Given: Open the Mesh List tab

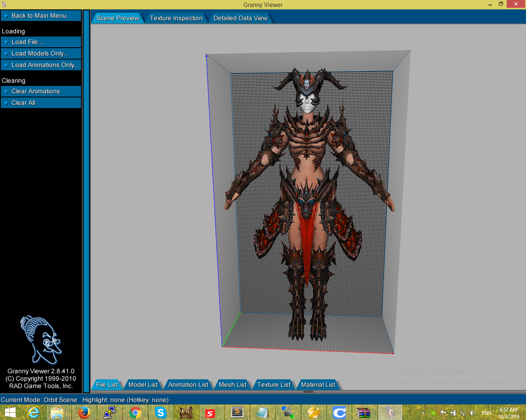Looking at the screenshot, I should (x=232, y=385).
